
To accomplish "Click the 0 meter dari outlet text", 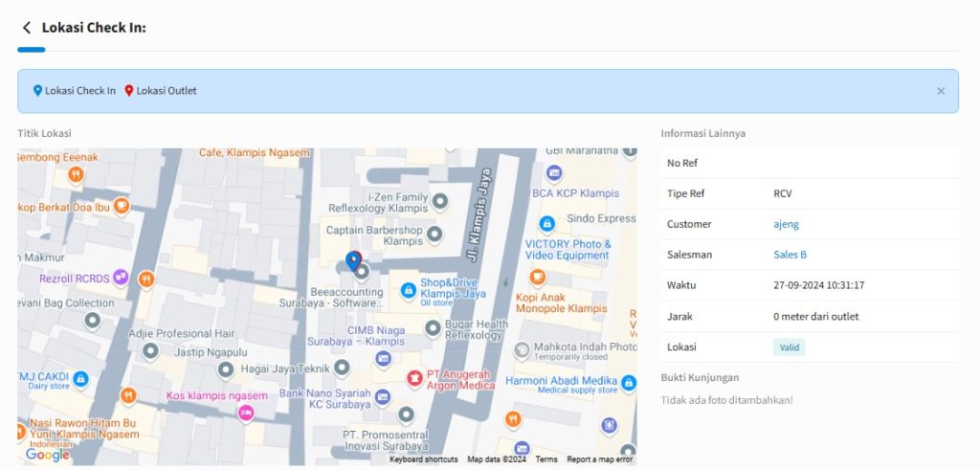I will (x=816, y=316).
